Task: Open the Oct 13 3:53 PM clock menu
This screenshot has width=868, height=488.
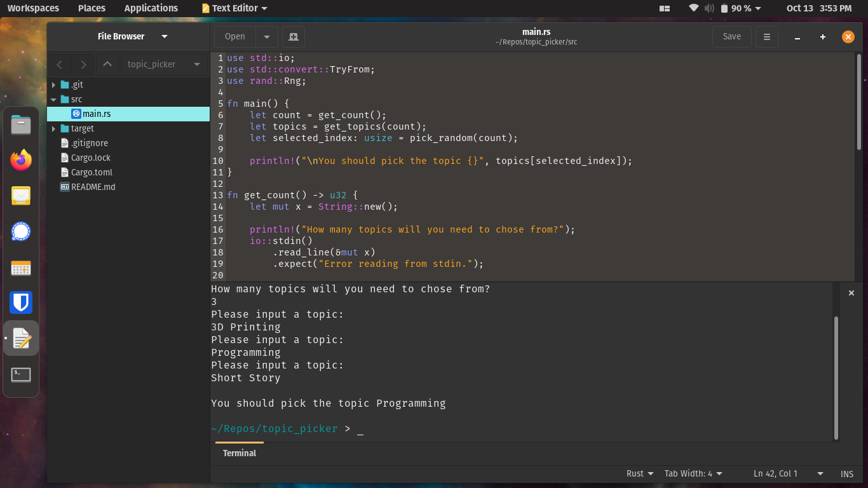Action: pyautogui.click(x=819, y=8)
